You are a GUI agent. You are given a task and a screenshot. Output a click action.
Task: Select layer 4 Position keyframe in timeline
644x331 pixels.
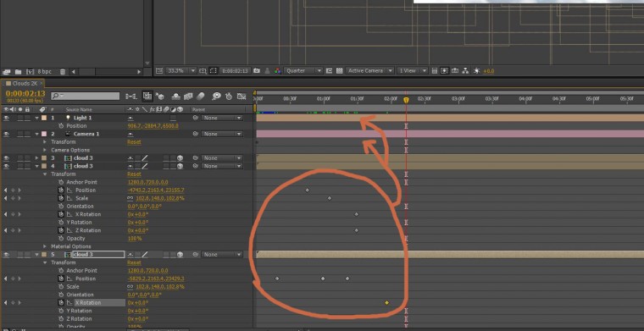pyautogui.click(x=308, y=190)
